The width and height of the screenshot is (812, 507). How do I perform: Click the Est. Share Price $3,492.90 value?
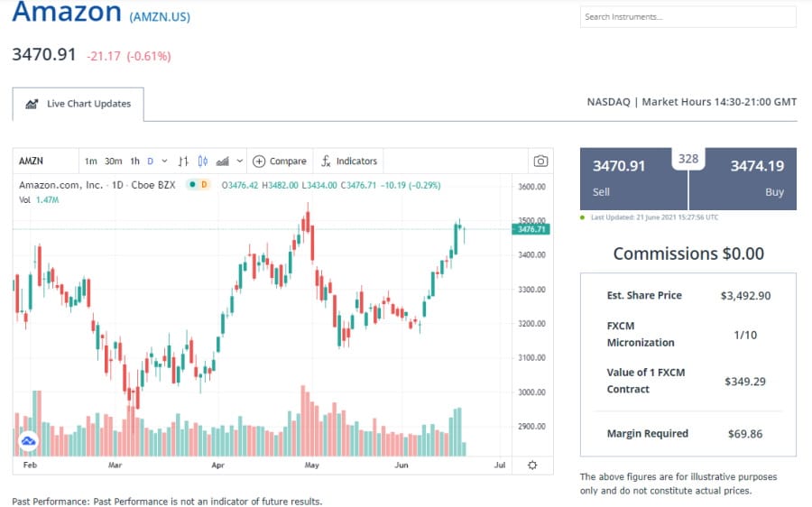pyautogui.click(x=745, y=296)
